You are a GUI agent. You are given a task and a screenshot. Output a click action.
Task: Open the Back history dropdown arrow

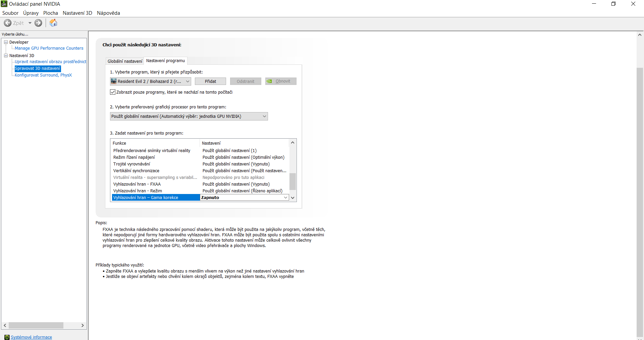30,23
